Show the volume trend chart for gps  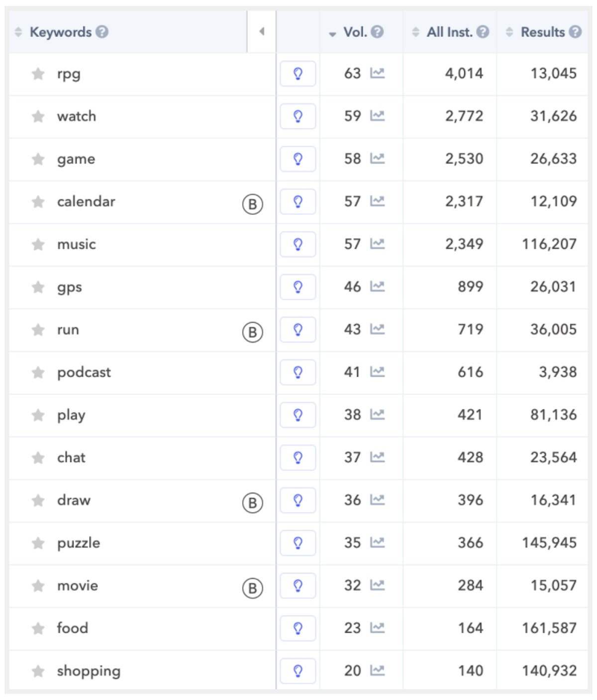click(377, 287)
